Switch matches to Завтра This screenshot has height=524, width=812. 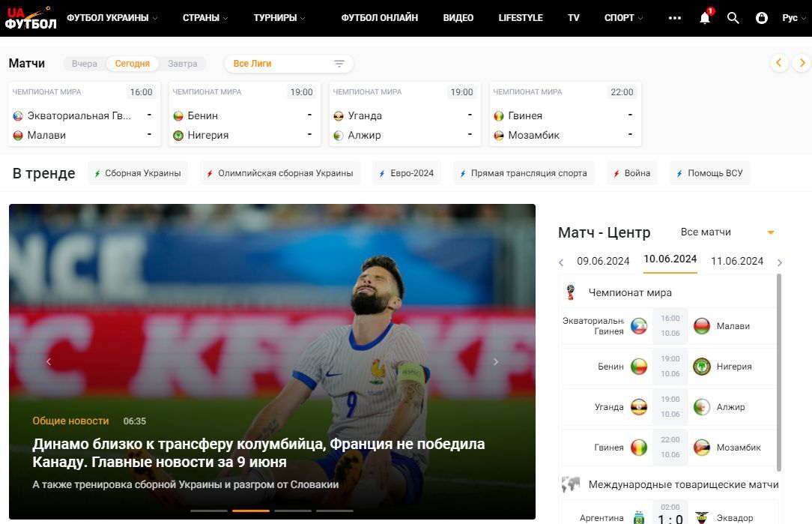[182, 64]
